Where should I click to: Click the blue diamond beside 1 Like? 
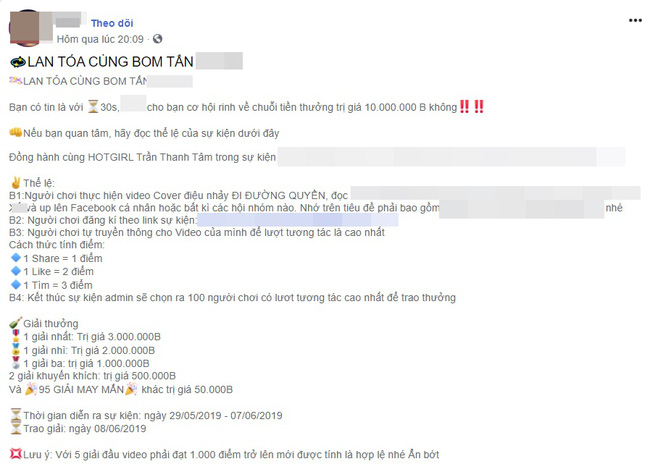[x=16, y=271]
